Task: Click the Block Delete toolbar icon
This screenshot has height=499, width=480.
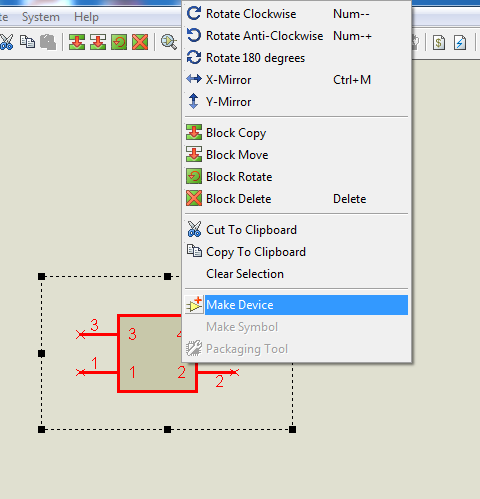Action: [140, 42]
